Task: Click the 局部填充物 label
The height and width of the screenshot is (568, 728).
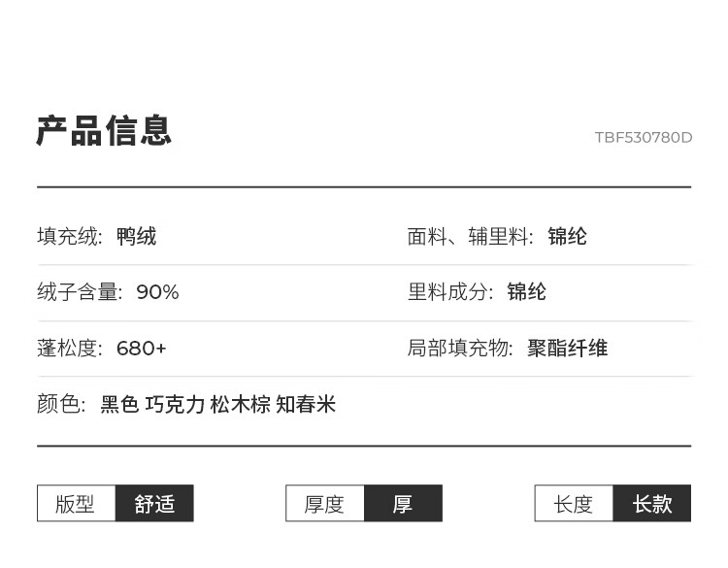Action: point(460,349)
